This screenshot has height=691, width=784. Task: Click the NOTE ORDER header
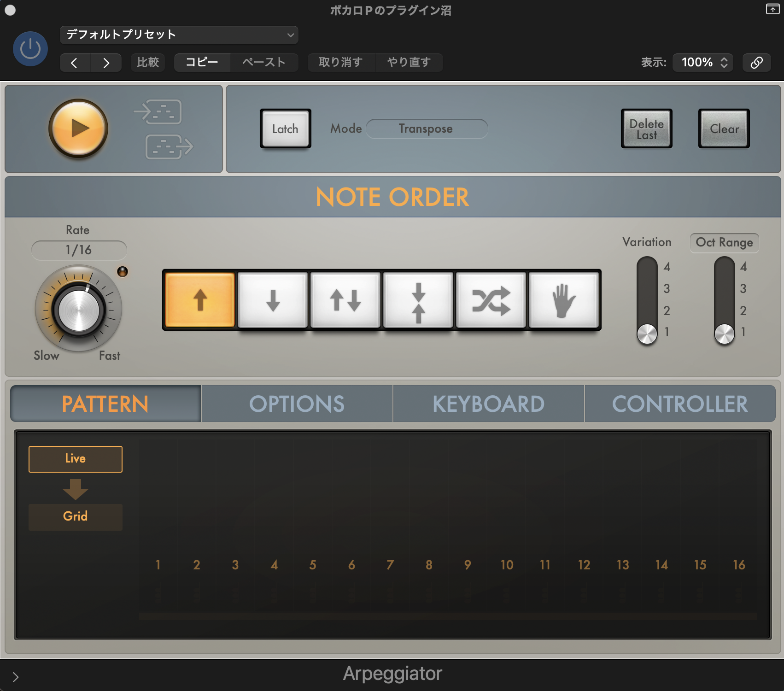point(392,197)
